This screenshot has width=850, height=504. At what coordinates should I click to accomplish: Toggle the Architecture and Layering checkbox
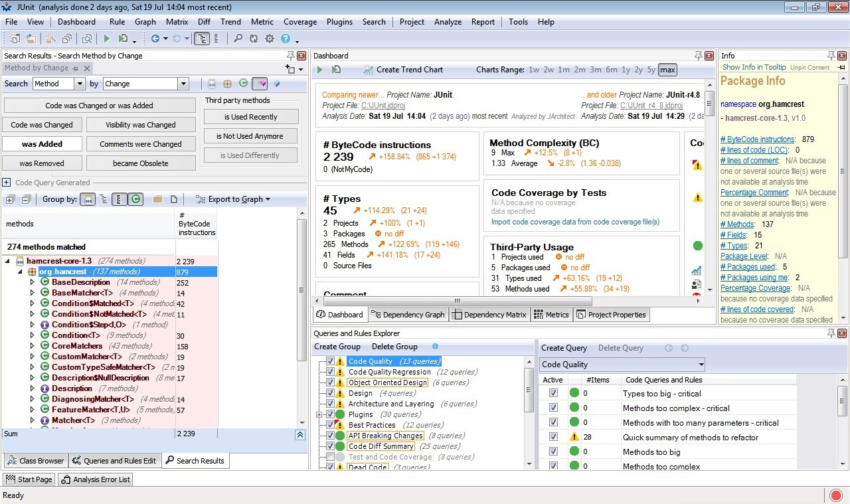[x=330, y=404]
